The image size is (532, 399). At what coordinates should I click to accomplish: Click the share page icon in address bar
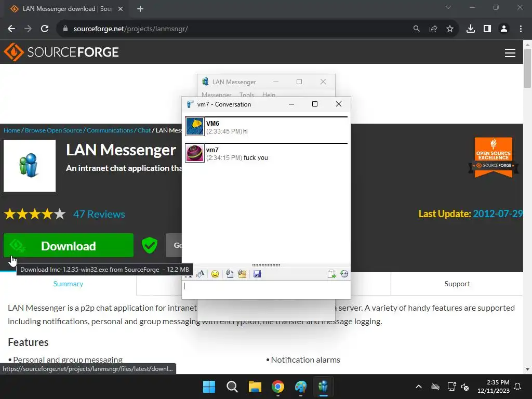pos(433,29)
